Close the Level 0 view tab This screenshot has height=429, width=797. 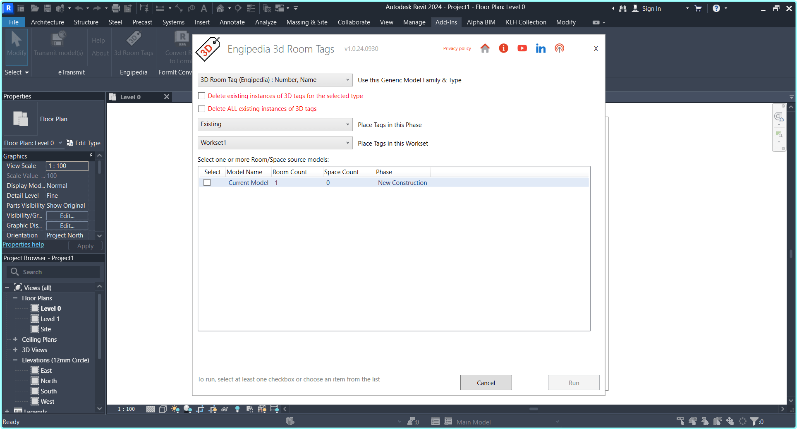click(166, 97)
